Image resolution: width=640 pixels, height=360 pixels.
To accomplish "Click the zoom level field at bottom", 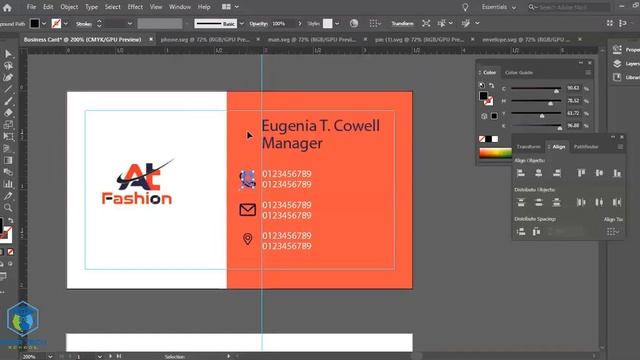I will [x=34, y=356].
